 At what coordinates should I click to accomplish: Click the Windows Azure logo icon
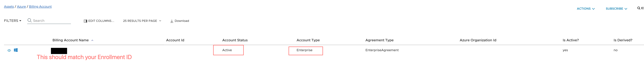(x=16, y=50)
